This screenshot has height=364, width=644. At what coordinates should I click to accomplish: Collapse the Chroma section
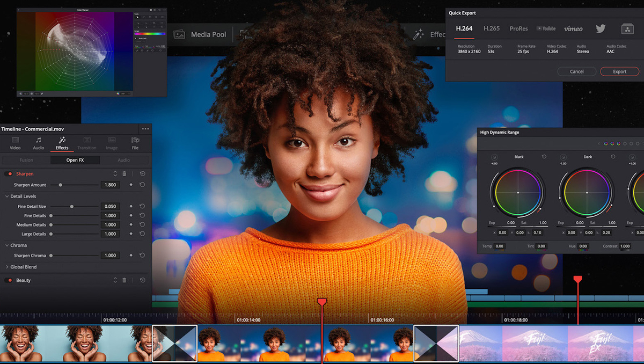[7, 245]
